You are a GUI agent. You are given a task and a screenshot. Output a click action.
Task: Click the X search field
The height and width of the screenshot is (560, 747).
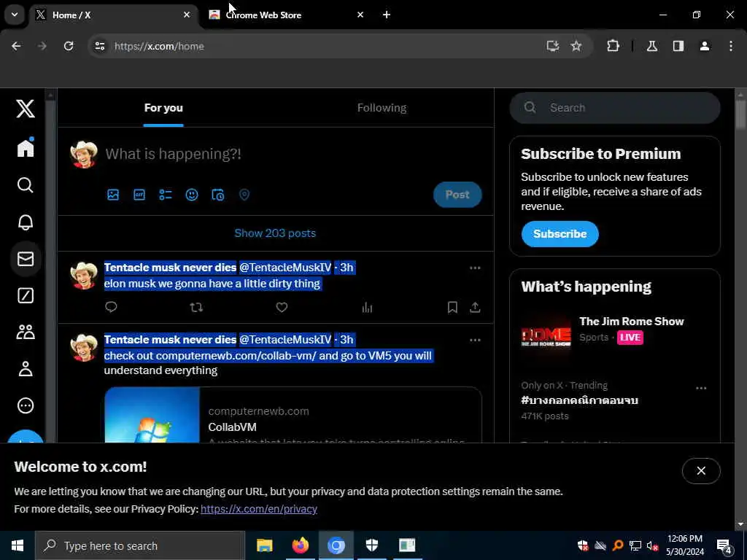click(614, 108)
